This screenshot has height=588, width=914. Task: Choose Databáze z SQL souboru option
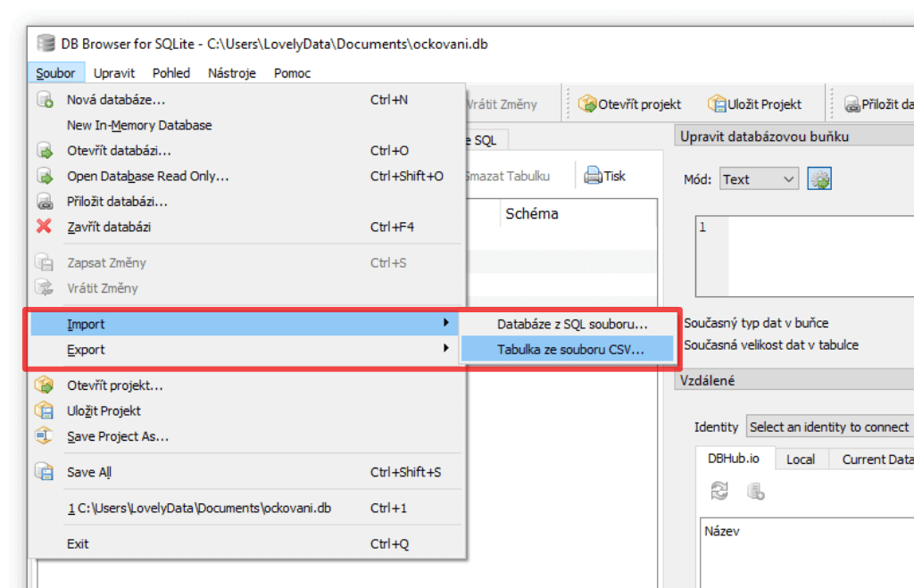572,324
